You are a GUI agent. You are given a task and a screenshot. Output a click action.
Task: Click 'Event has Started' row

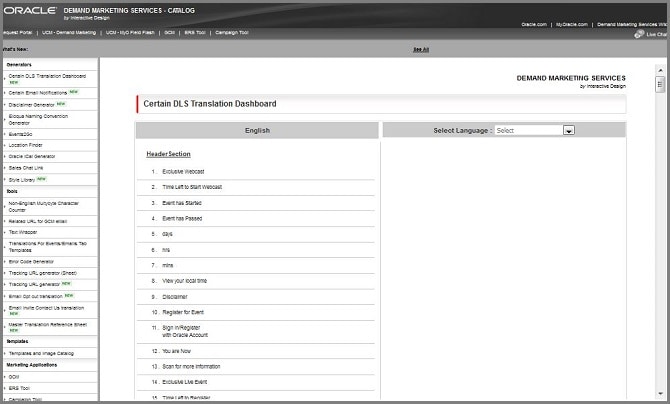coord(256,203)
